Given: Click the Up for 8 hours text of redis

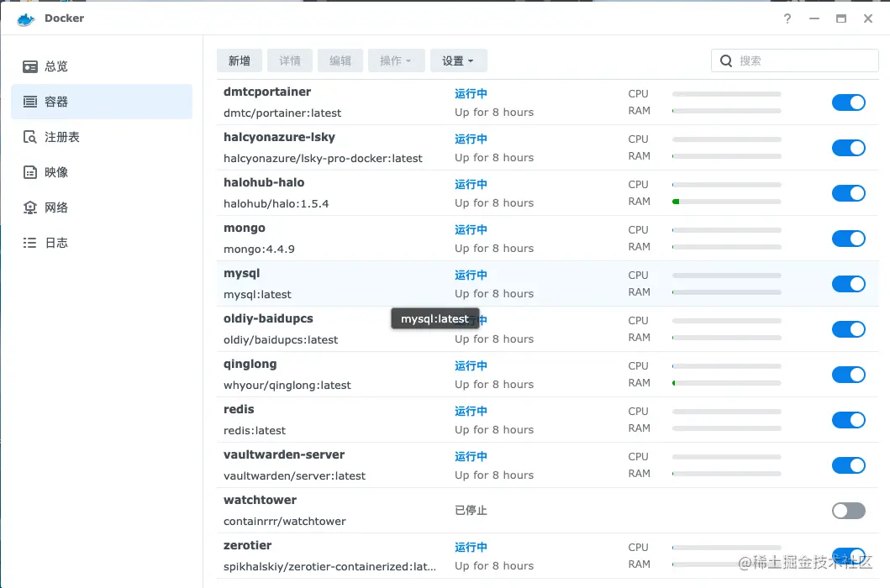Looking at the screenshot, I should tap(494, 429).
